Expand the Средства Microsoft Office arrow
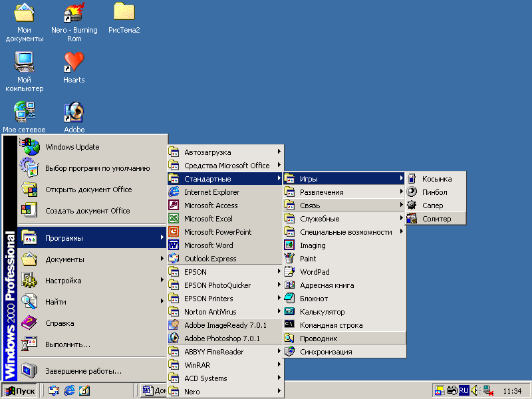532x399 pixels. coord(279,165)
